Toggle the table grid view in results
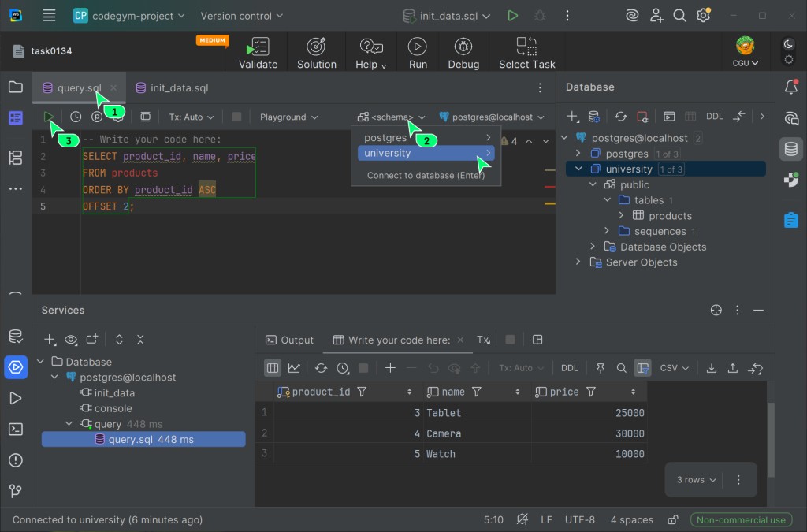The image size is (807, 532). tap(272, 368)
